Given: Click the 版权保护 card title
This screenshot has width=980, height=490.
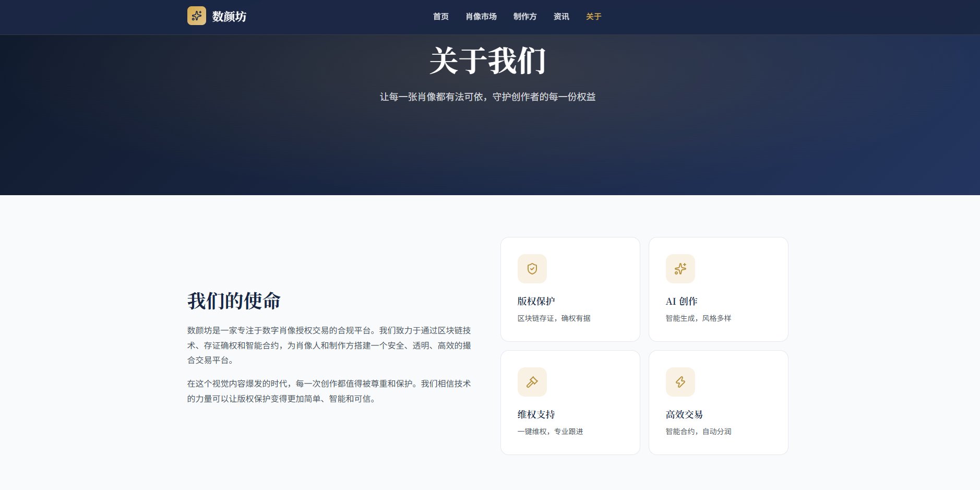Looking at the screenshot, I should [536, 301].
